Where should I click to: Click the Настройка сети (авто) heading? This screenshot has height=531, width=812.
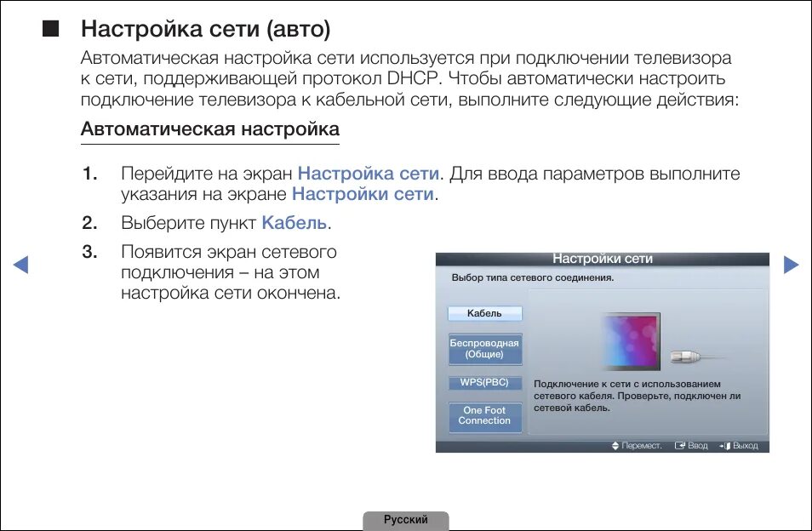click(x=206, y=28)
